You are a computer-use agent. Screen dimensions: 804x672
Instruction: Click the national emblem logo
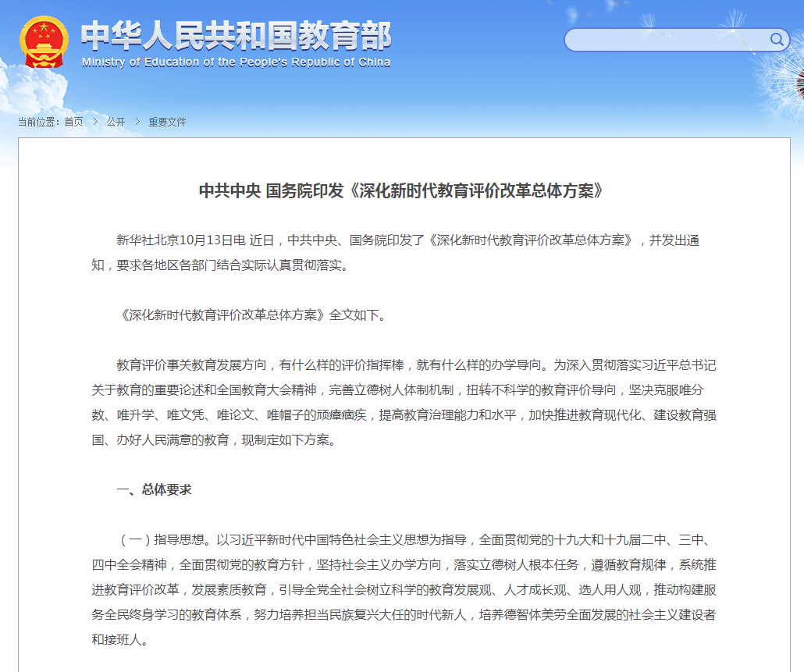(x=44, y=42)
